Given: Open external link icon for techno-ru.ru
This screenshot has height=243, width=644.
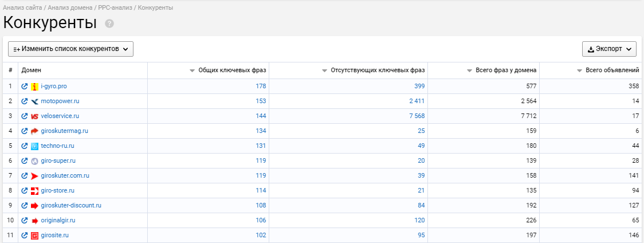Looking at the screenshot, I should point(25,146).
